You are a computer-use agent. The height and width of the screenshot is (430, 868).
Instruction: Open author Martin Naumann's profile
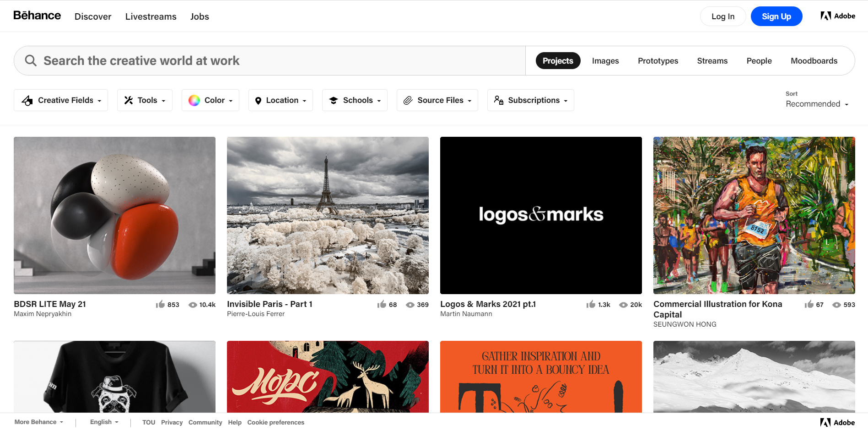[x=466, y=314]
